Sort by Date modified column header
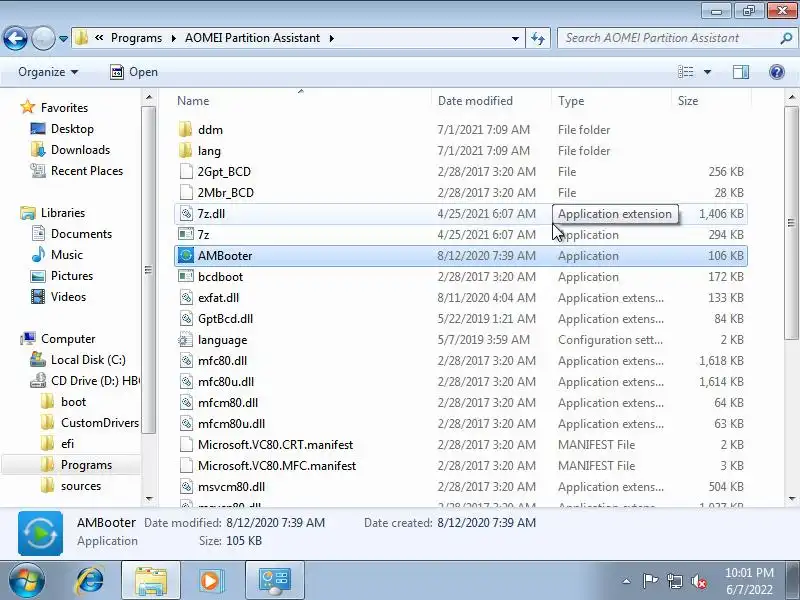The height and width of the screenshot is (600, 800). [x=475, y=101]
